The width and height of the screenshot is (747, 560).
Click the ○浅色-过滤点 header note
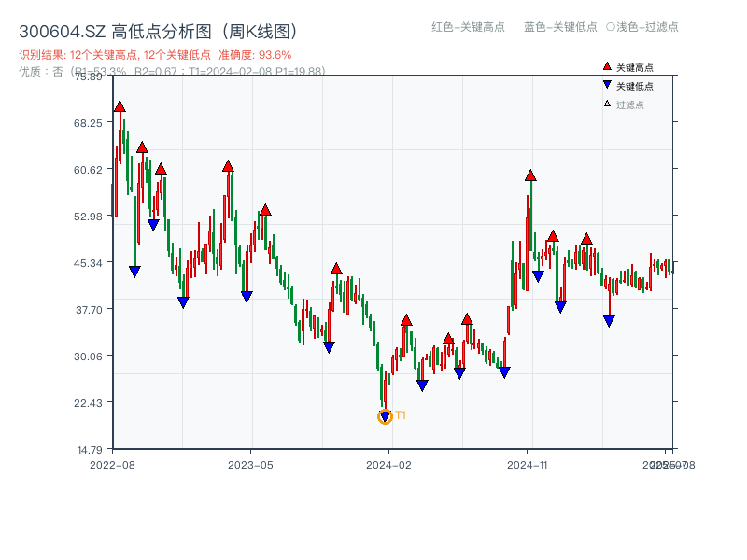click(642, 27)
